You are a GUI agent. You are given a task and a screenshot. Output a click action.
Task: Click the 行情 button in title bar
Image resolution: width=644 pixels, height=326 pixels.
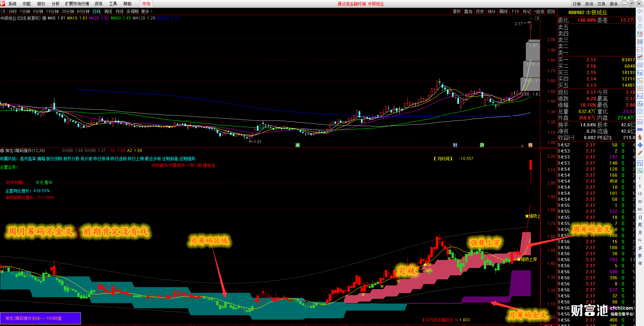tap(577, 4)
